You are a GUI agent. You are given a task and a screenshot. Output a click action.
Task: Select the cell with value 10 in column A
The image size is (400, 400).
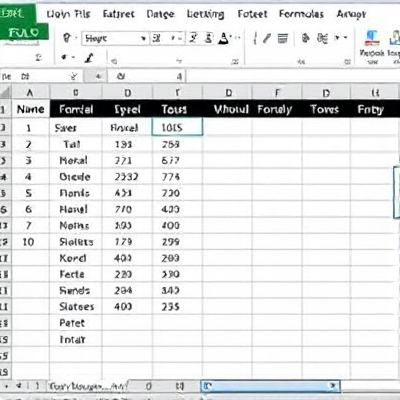pos(31,242)
